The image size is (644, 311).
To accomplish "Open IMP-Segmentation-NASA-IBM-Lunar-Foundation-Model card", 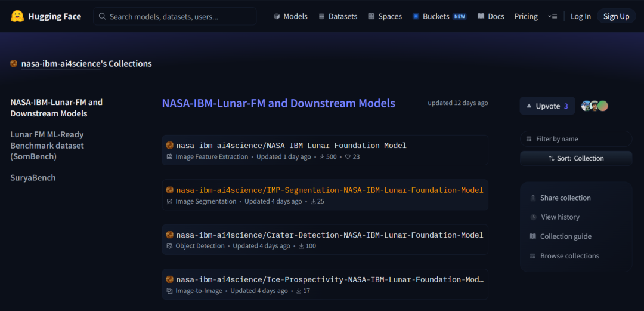I will [325, 195].
